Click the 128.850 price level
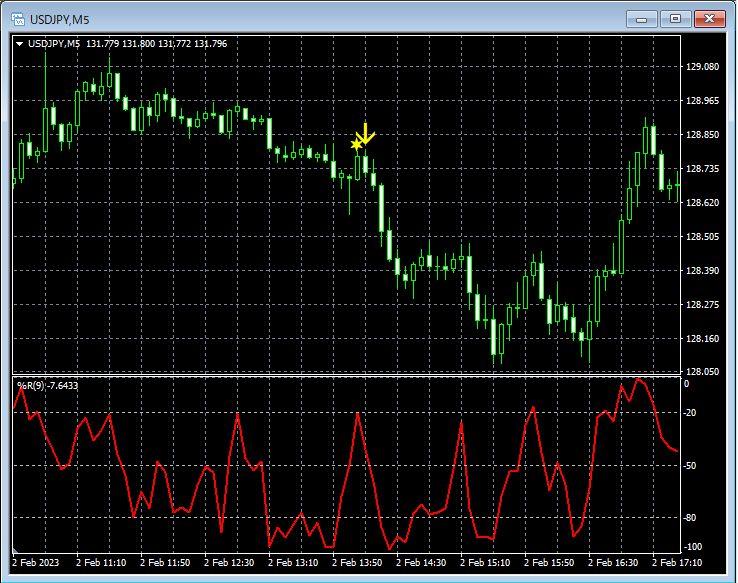 [x=702, y=135]
